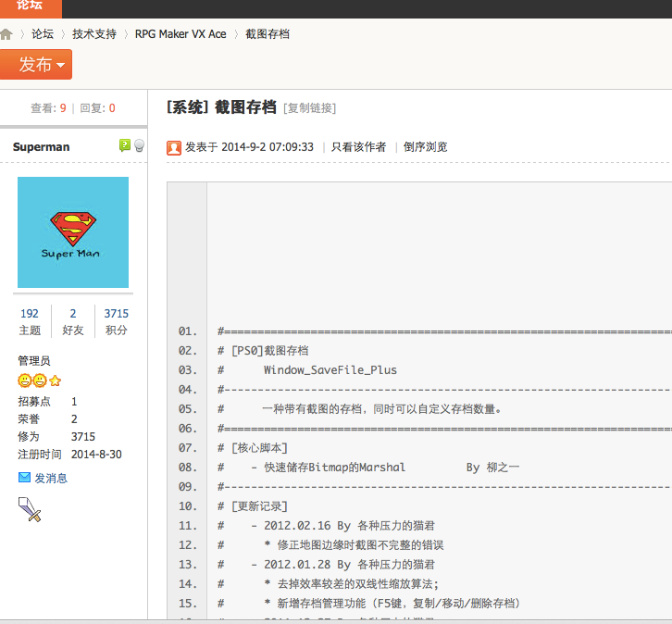The image size is (672, 624).
Task: Click line number 01. in code gutter
Action: [188, 331]
